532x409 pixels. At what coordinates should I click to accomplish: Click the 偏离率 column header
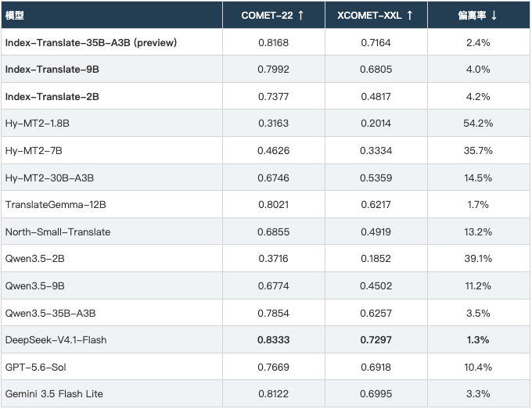point(478,16)
